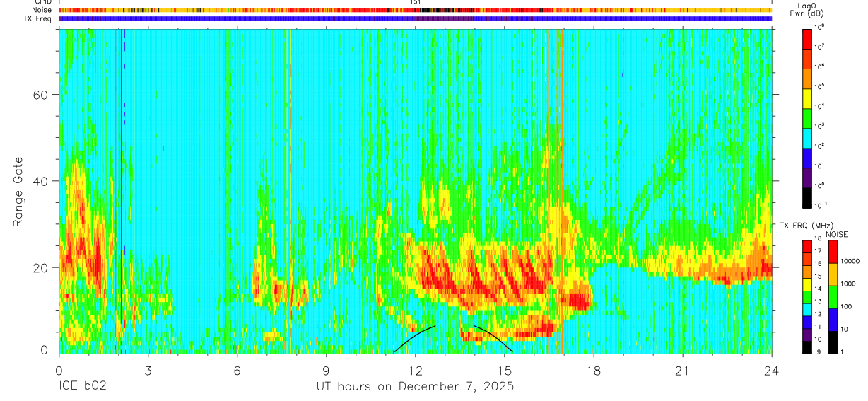This screenshot has height=401, width=868.
Task: Click the 3 tick label on the UT hours axis
Action: click(148, 370)
